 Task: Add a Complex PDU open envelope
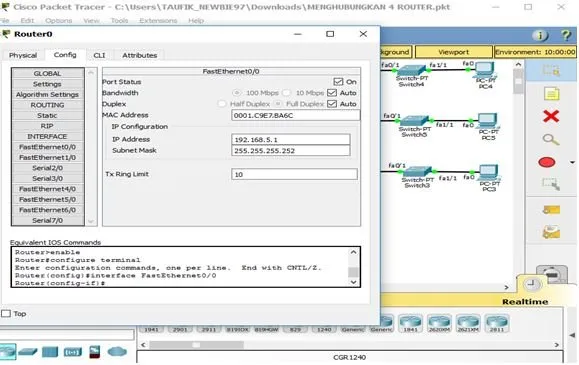tap(551, 232)
